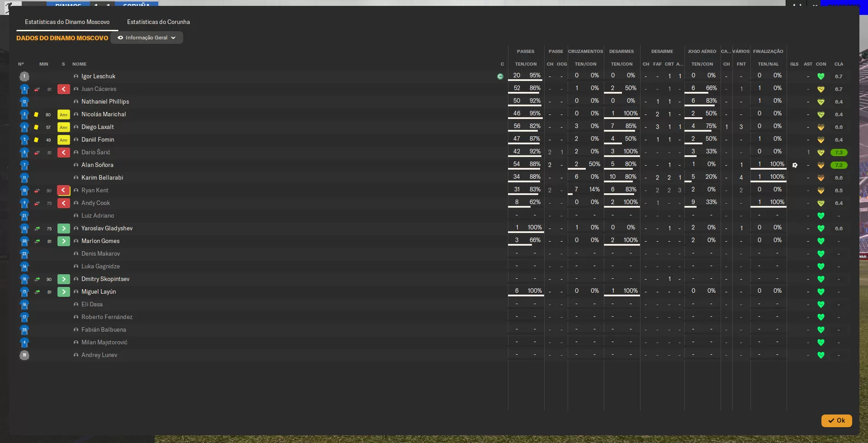Click the captain badge on Igor Leschuk row
The width and height of the screenshot is (868, 443).
[x=500, y=76]
